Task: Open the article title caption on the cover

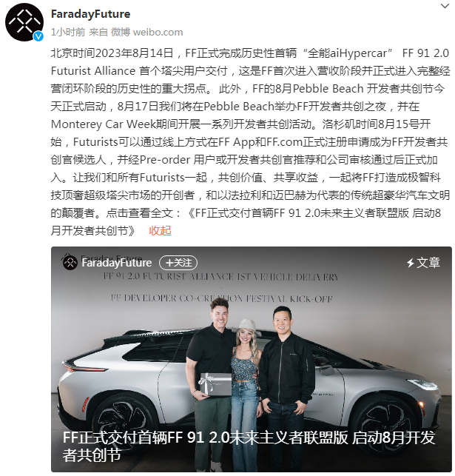Action: [249, 446]
